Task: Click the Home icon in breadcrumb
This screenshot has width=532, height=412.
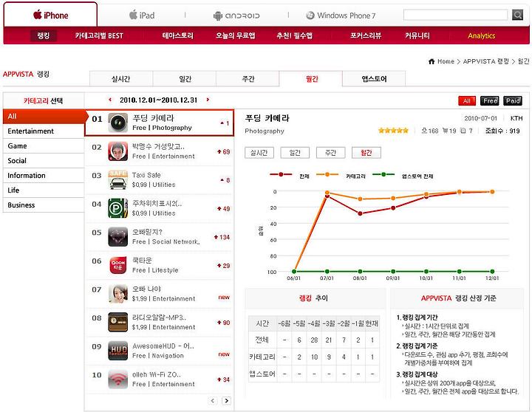Action: (432, 61)
